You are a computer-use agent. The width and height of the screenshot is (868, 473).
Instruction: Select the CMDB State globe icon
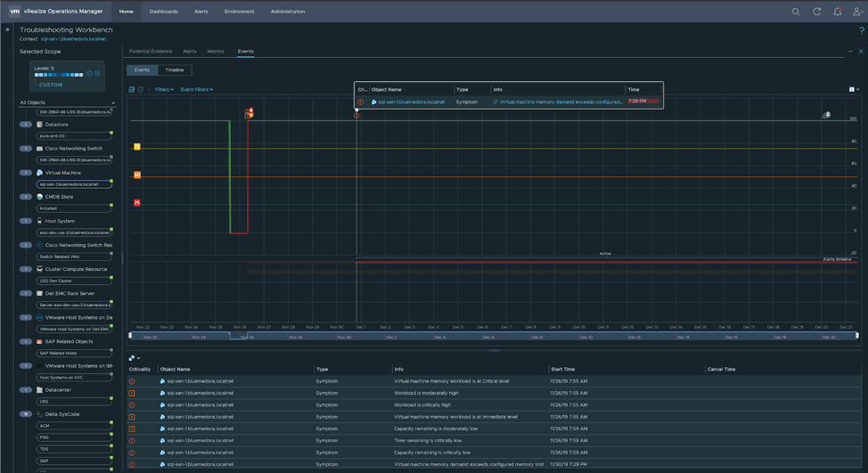pyautogui.click(x=39, y=197)
